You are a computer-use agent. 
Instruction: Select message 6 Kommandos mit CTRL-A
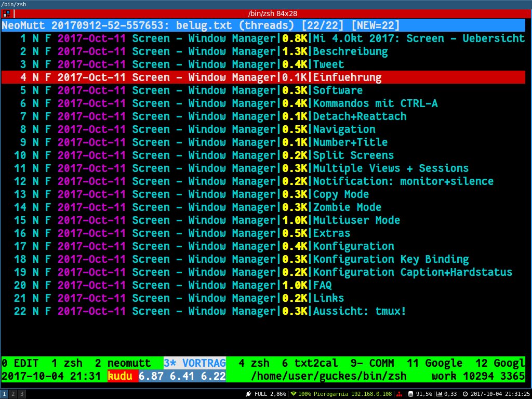(x=263, y=103)
